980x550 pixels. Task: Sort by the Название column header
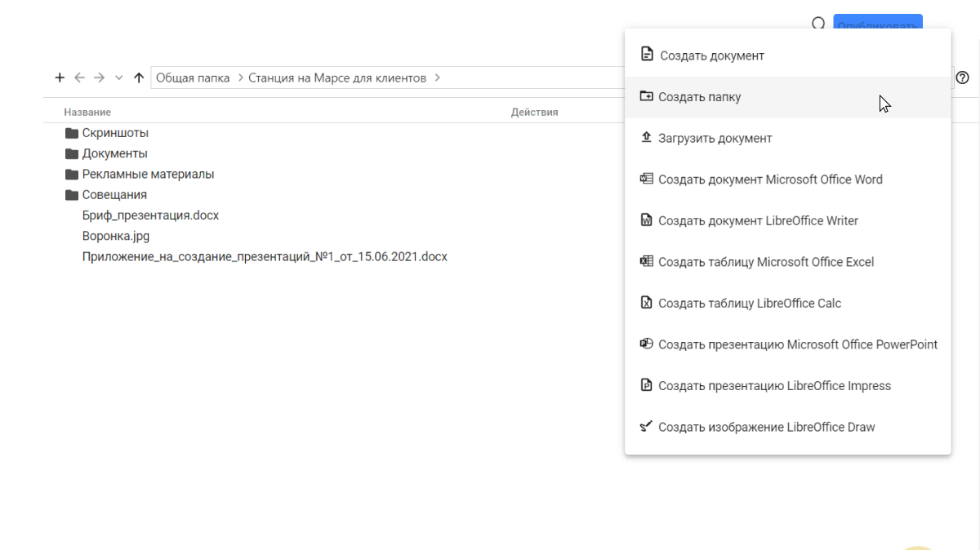[87, 112]
